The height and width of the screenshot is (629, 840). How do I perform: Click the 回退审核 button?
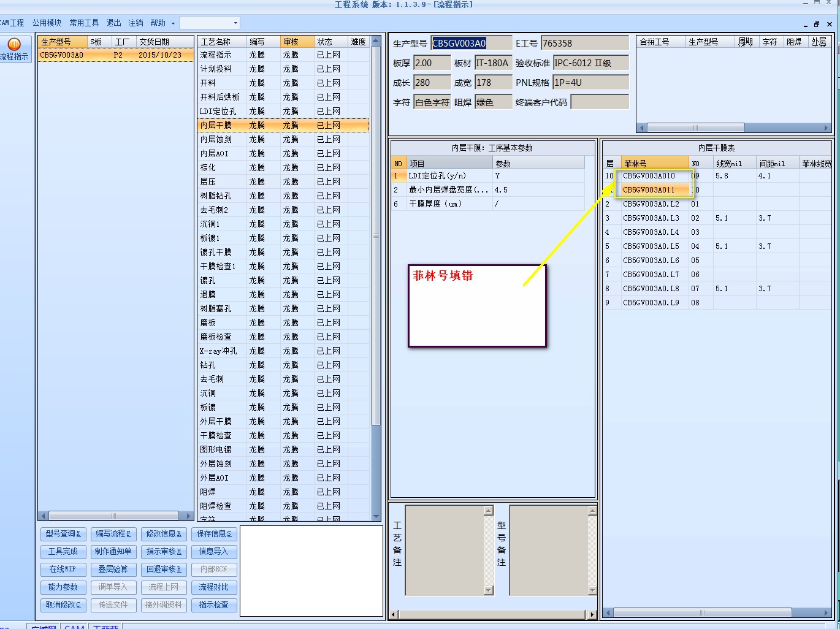(x=164, y=570)
